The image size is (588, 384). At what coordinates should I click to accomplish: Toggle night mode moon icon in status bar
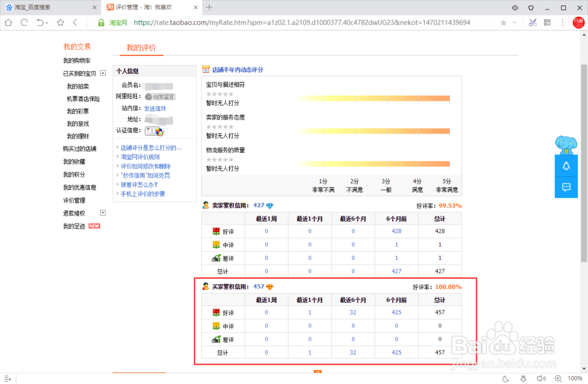point(506,379)
